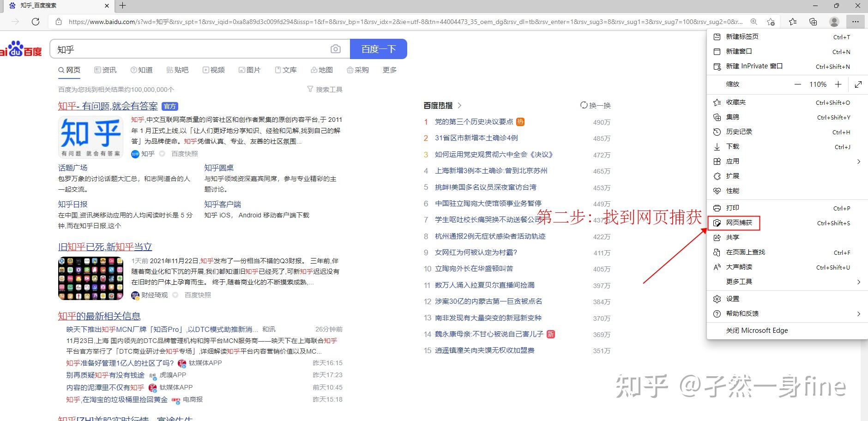Select 在页面上查找 menu item
The height and width of the screenshot is (421, 868).
[787, 252]
